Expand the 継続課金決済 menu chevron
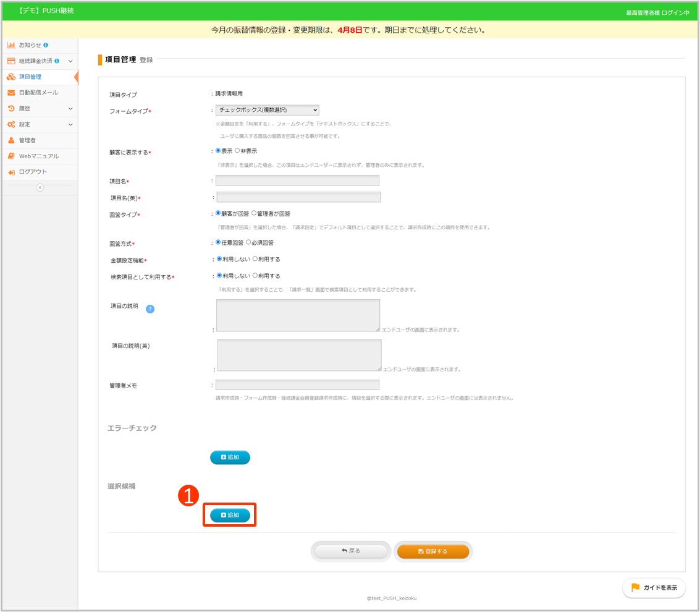Image resolution: width=700 pixels, height=612 pixels. click(x=70, y=61)
